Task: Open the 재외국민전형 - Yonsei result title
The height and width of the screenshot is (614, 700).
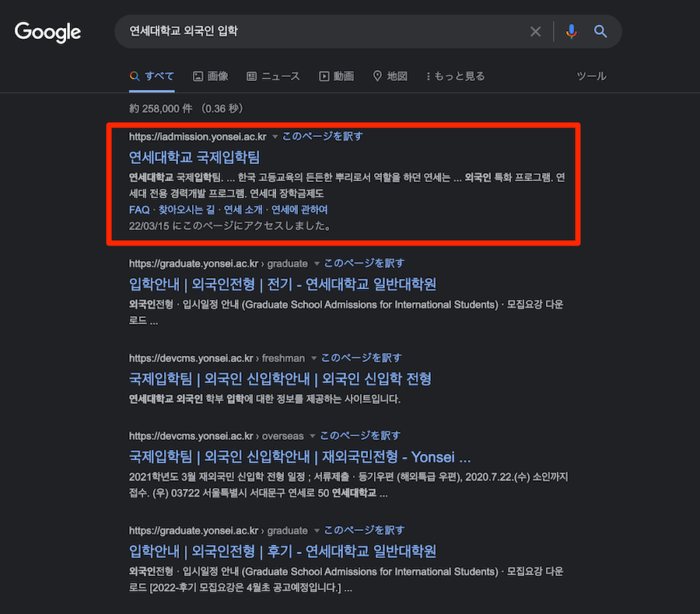Action: (300, 457)
